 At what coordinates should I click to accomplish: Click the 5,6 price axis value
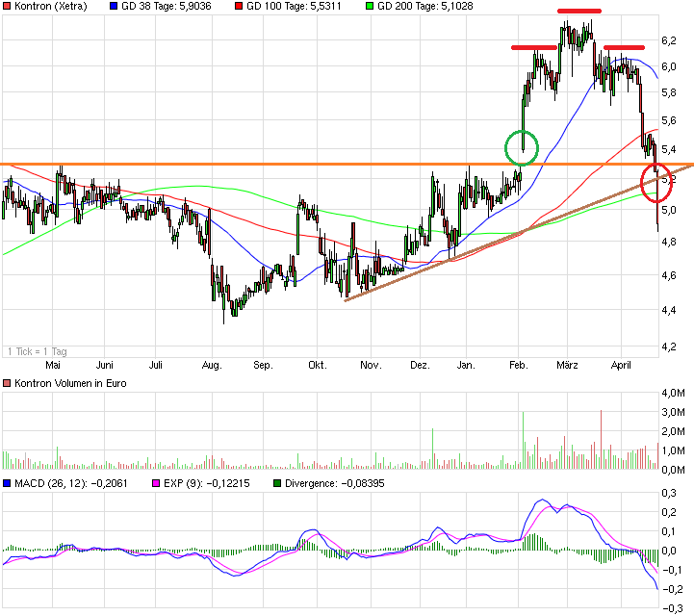click(x=669, y=120)
